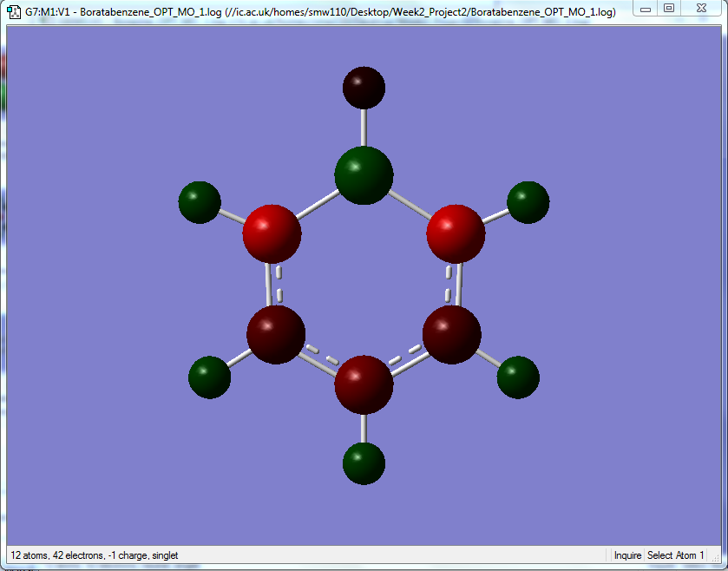
Task: Maximize the Boratabenzene molecule view window
Action: [669, 8]
